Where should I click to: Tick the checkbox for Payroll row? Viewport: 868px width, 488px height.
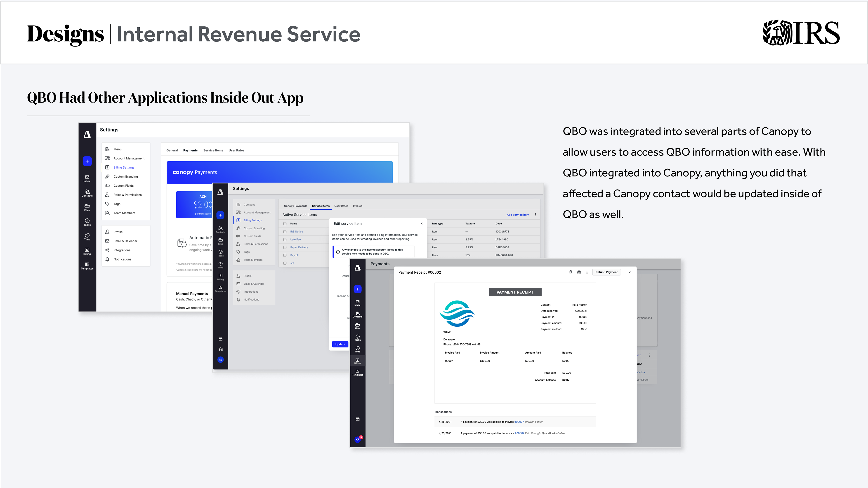(285, 255)
